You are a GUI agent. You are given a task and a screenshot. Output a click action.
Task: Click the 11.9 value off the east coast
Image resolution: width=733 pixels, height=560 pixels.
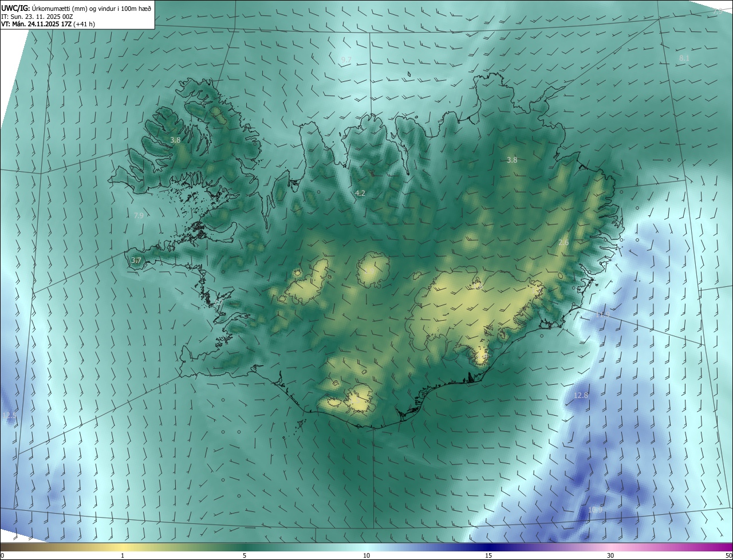602,314
